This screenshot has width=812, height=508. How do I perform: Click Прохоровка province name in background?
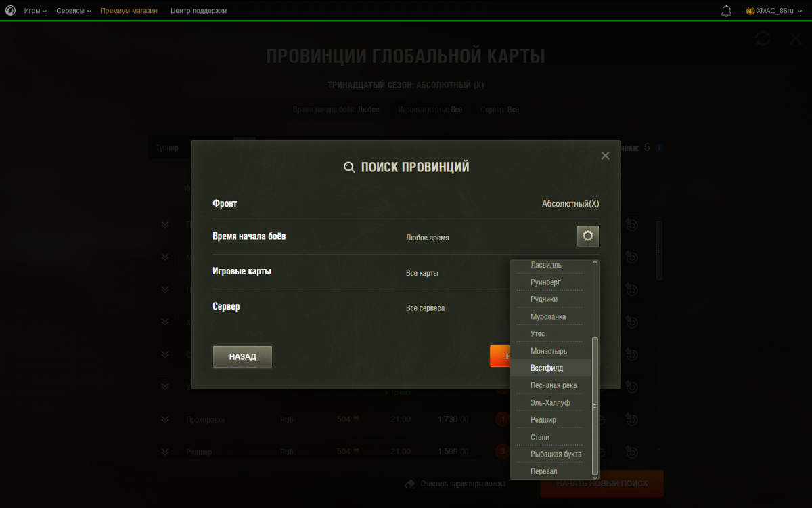coord(205,419)
